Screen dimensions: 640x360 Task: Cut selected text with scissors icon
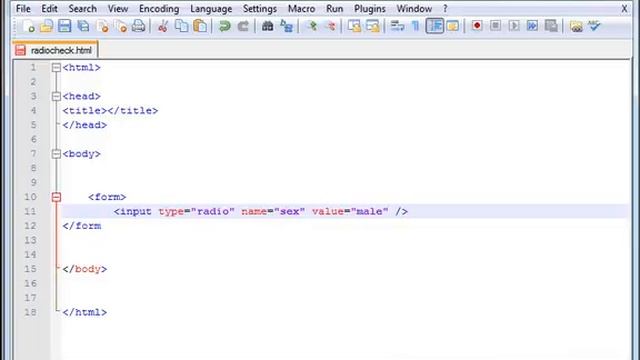point(163,26)
